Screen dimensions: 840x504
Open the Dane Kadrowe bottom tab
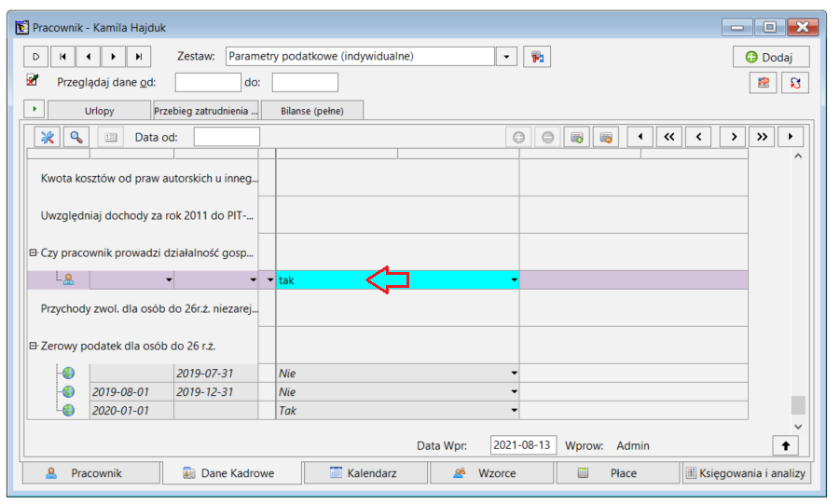coord(232,473)
